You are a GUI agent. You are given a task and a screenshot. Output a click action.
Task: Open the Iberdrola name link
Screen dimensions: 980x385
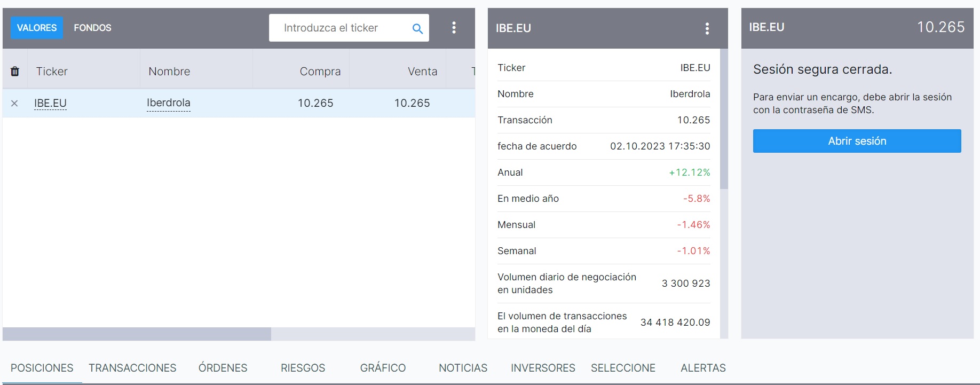[169, 103]
